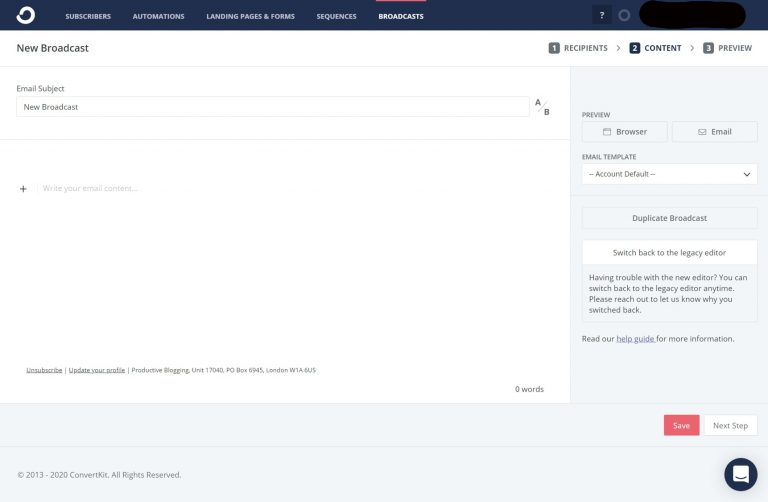Go to step 1 Recipients
Screen dimensions: 768x502
(x=578, y=48)
